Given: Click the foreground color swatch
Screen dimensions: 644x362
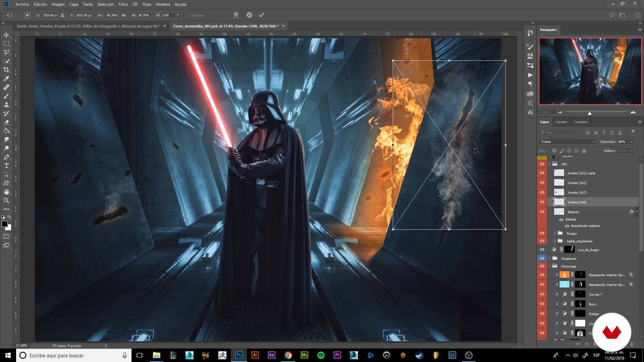Looking at the screenshot, I should [x=5, y=224].
